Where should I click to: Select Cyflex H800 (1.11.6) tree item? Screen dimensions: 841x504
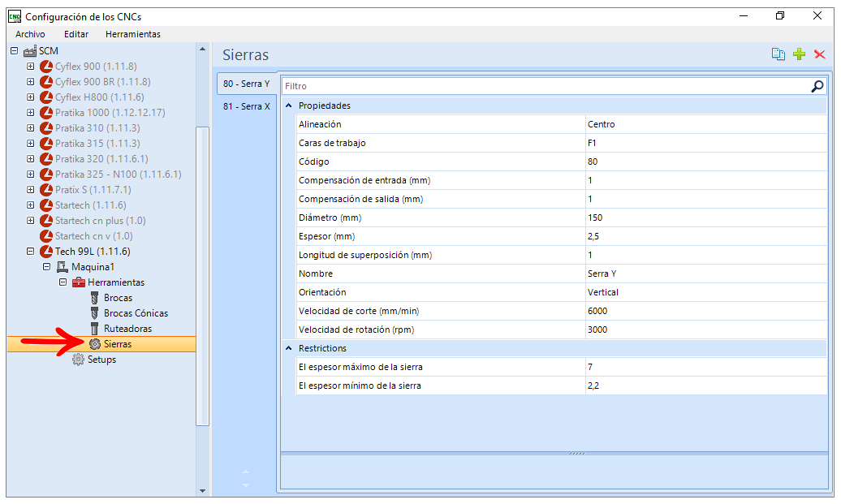(x=99, y=97)
